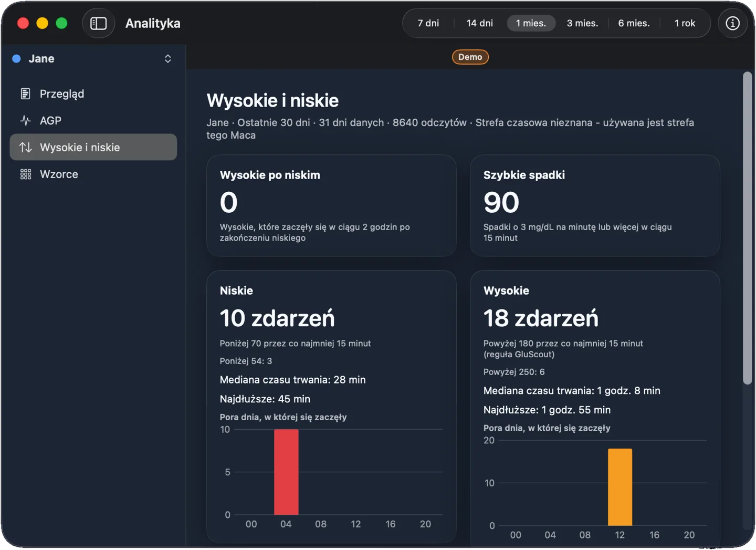Click Powyżej 250: 6 text
756x550 pixels.
point(514,372)
